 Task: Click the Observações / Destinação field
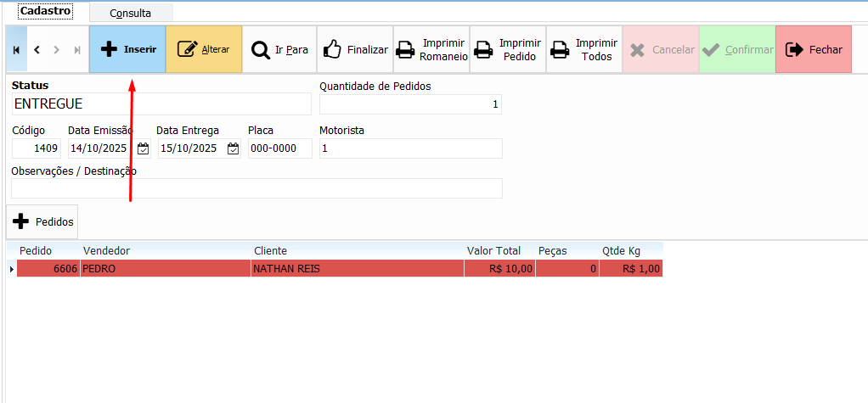click(256, 188)
